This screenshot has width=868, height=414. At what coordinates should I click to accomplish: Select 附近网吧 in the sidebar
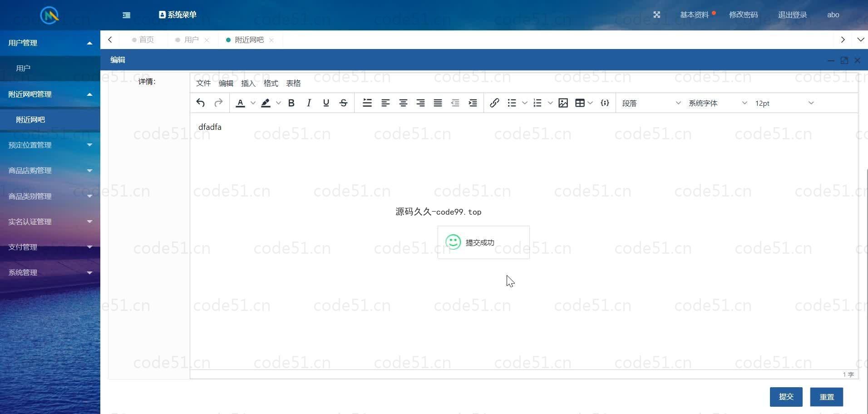pyautogui.click(x=50, y=119)
